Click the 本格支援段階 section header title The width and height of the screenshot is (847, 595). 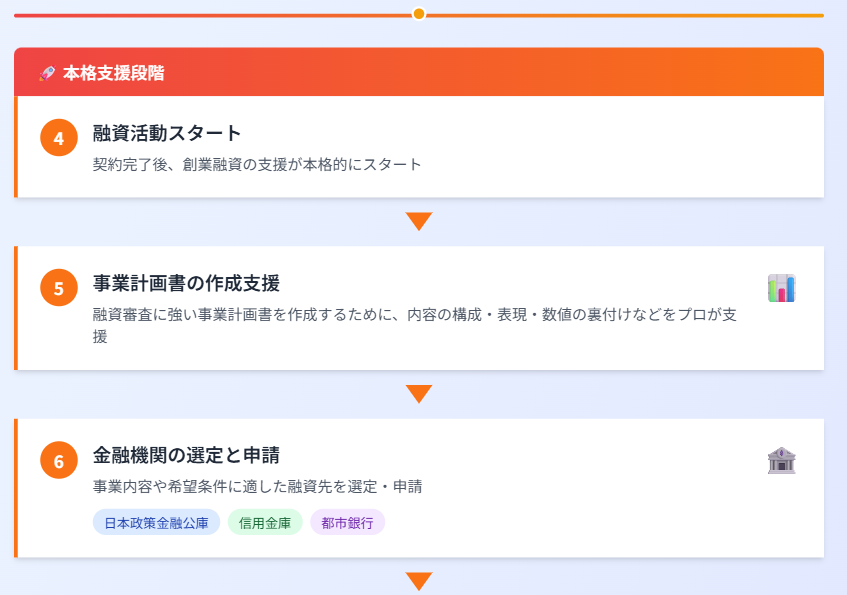(113, 73)
